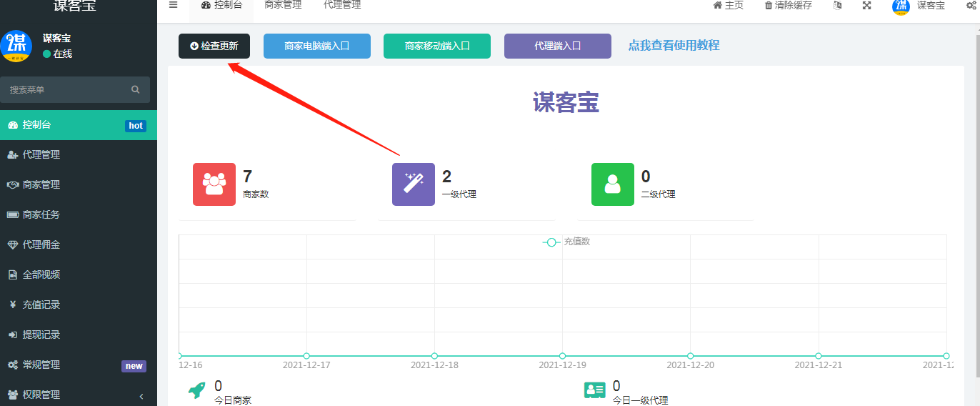This screenshot has width=980, height=406.
Task: Click the 在线 online status text
Action: 63,54
